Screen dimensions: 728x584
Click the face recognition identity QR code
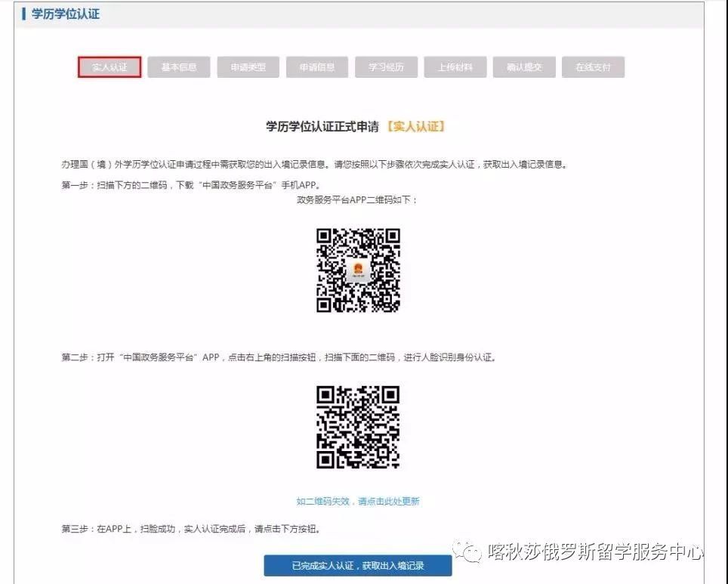pos(358,427)
